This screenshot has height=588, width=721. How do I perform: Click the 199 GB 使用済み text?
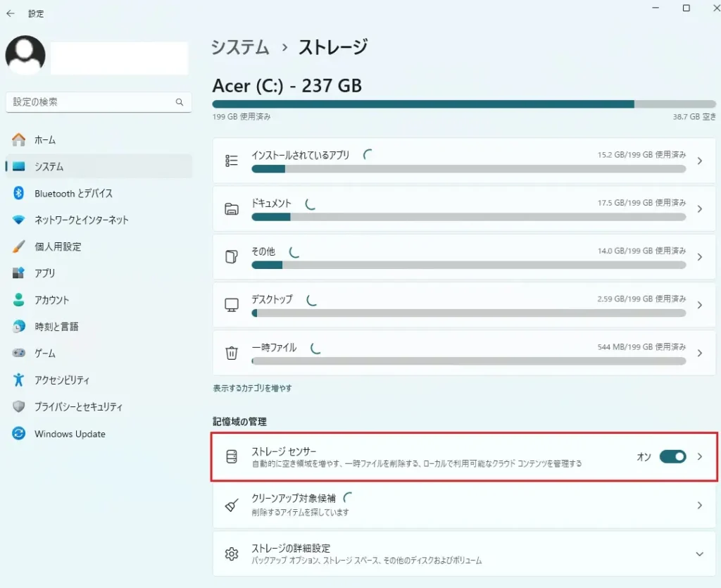[242, 117]
